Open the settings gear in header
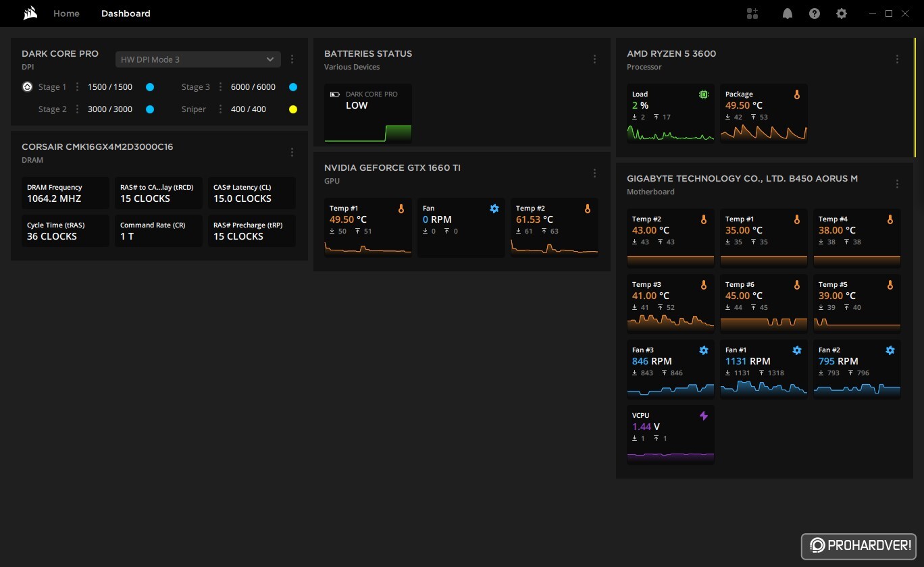Image resolution: width=924 pixels, height=567 pixels. tap(842, 13)
